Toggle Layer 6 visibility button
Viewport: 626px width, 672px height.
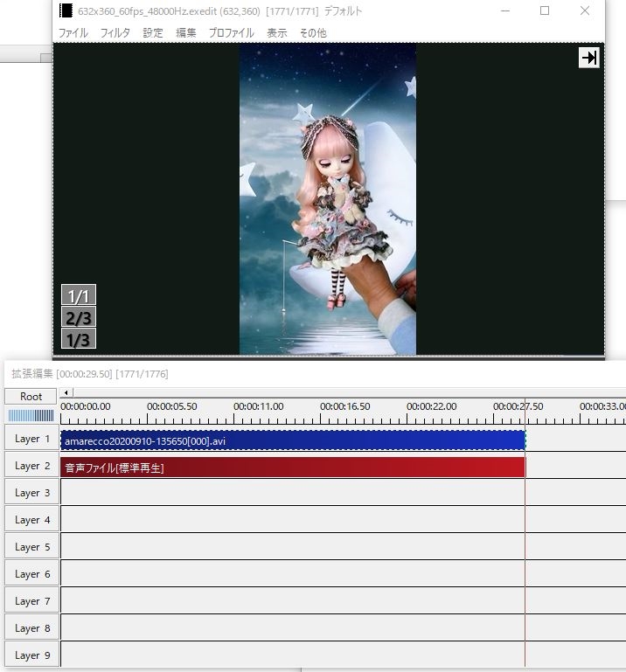pyautogui.click(x=32, y=574)
